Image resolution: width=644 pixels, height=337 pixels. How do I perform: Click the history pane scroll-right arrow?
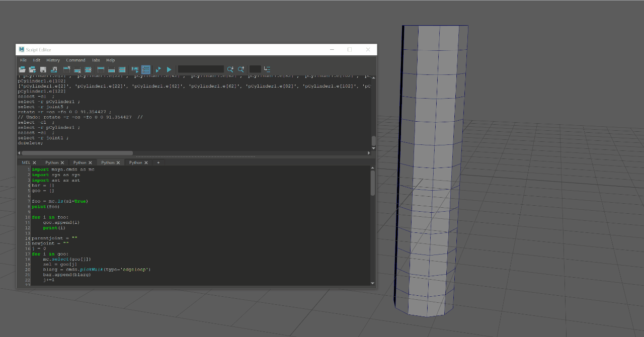[x=369, y=153]
